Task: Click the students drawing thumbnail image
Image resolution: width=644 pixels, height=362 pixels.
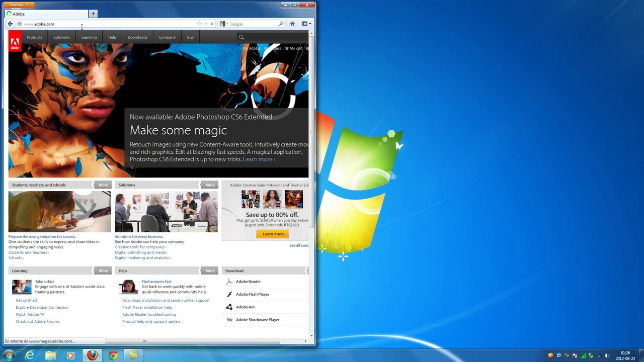Action: [59, 212]
